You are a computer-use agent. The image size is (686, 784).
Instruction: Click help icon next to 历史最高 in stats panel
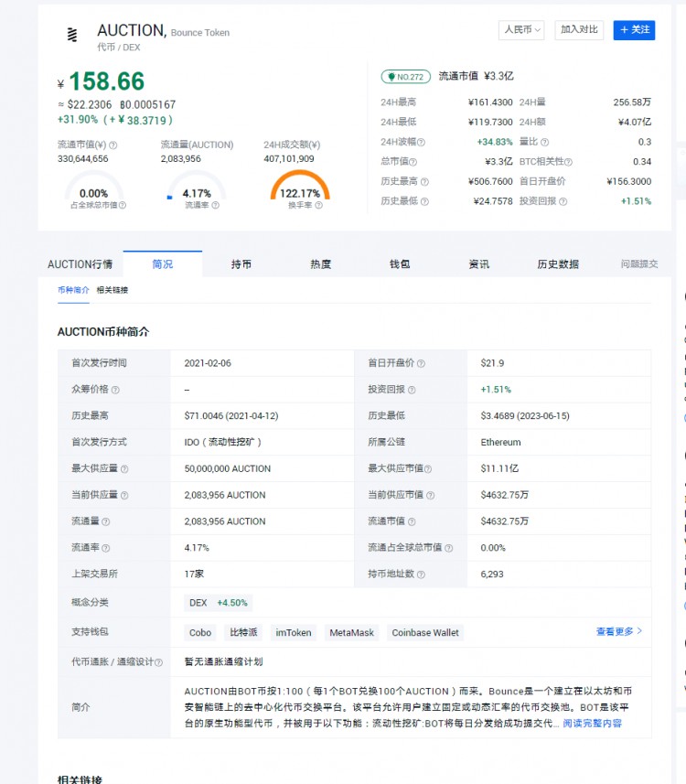click(424, 181)
